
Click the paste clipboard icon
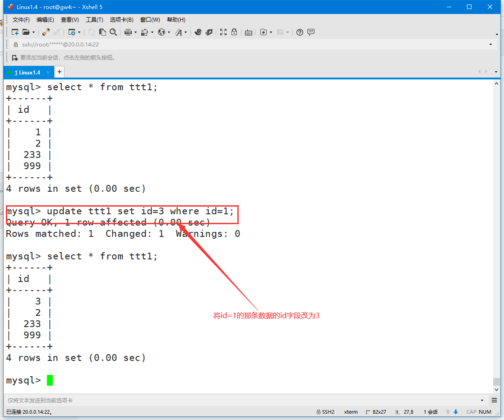point(102,32)
